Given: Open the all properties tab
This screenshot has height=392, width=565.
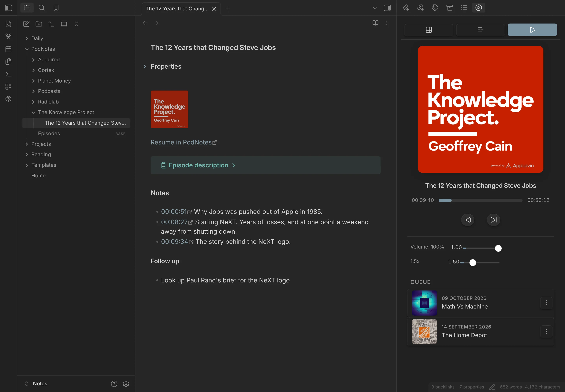Looking at the screenshot, I should [x=449, y=8].
